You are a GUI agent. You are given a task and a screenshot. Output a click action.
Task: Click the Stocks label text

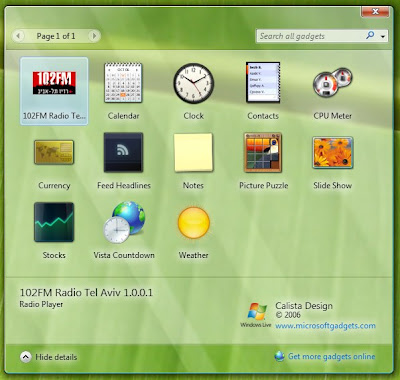click(54, 255)
